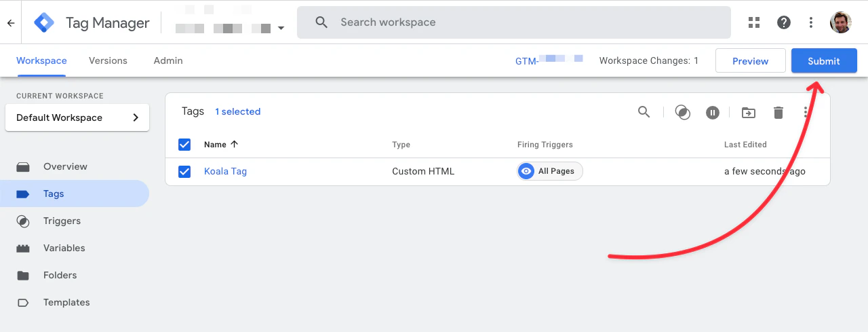Open the container selector dropdown arrow
The height and width of the screenshot is (332, 868).
(281, 29)
